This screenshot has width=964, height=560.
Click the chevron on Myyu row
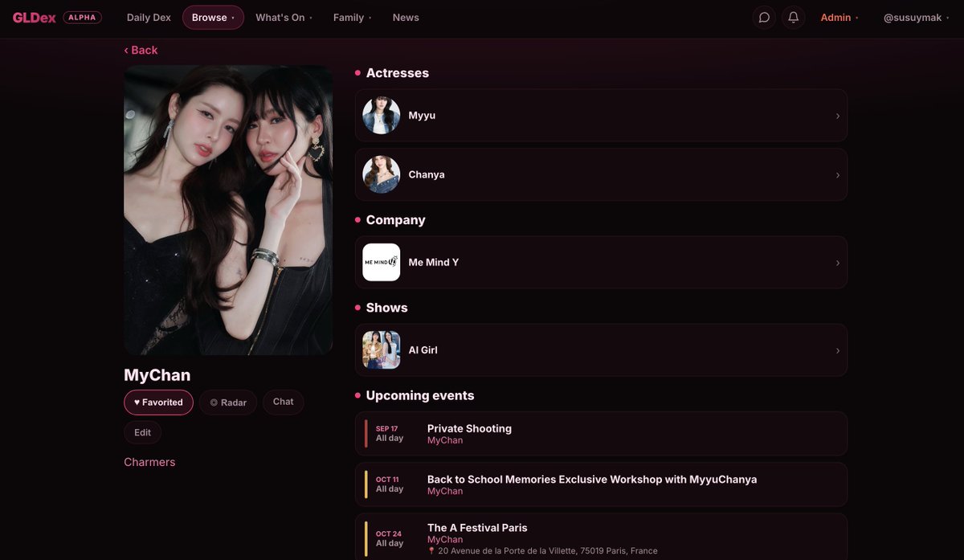click(837, 116)
